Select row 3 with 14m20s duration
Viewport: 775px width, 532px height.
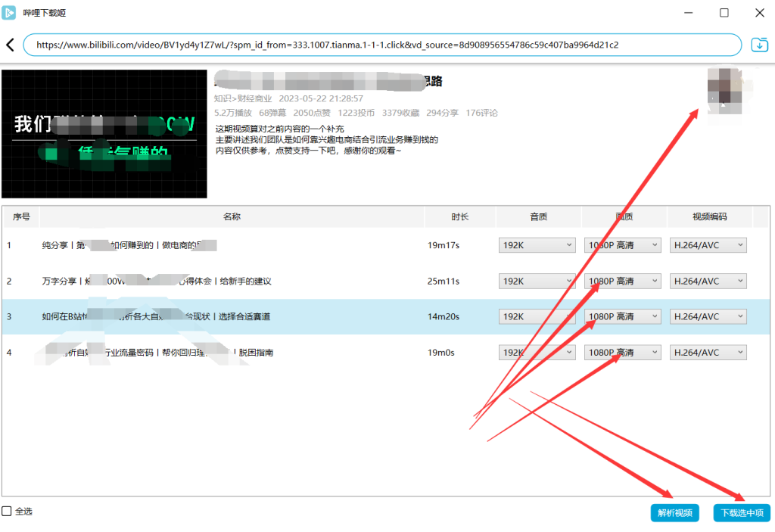pyautogui.click(x=227, y=317)
